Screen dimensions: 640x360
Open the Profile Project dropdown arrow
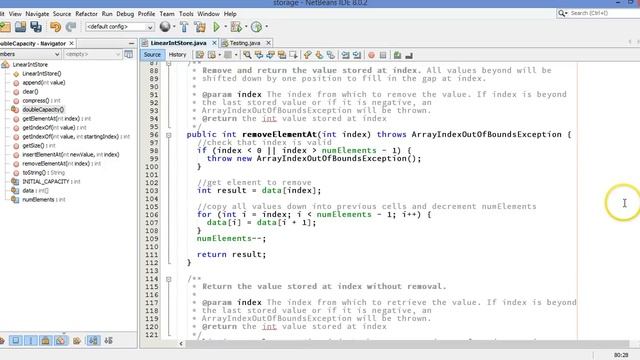click(267, 27)
